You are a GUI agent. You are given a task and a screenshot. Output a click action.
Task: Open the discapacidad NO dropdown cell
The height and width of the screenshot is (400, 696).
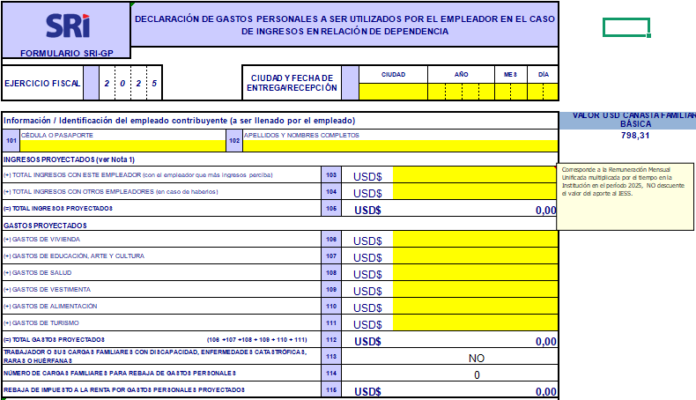pos(475,357)
